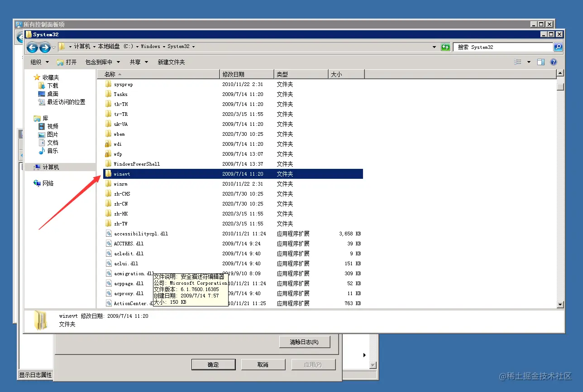
Task: Expand the 包含到库中 dropdown
Action: tap(103, 62)
